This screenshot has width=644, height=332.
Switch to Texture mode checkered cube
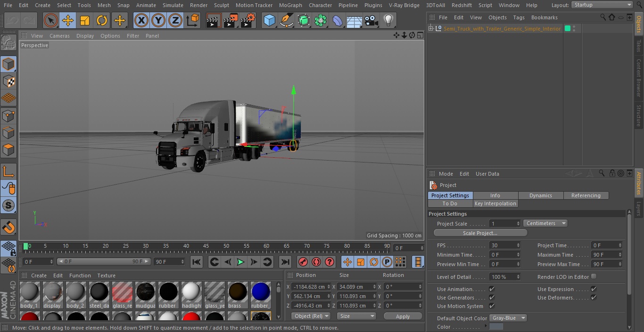point(8,81)
